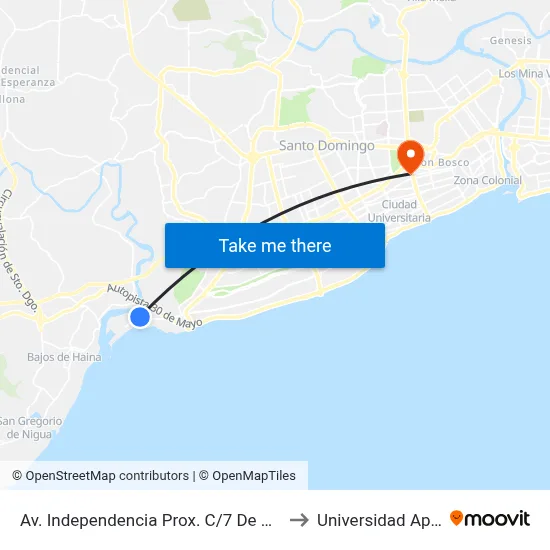Click the Los Mina map label
Viewport: 550px width, 550px height.
524,74
